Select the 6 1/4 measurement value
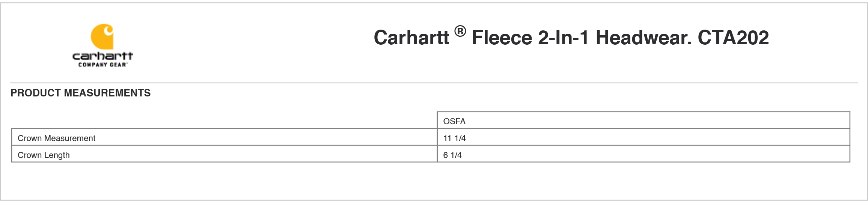 click(452, 155)
